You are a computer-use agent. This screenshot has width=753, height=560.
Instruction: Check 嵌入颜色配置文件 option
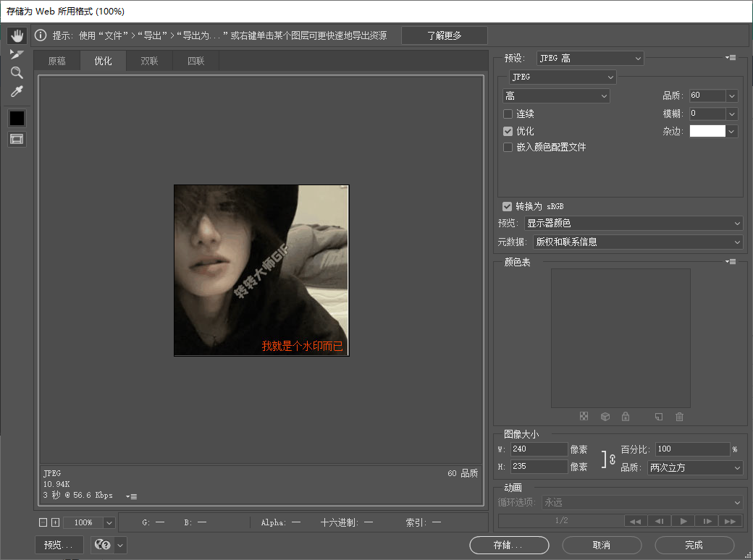pos(508,148)
